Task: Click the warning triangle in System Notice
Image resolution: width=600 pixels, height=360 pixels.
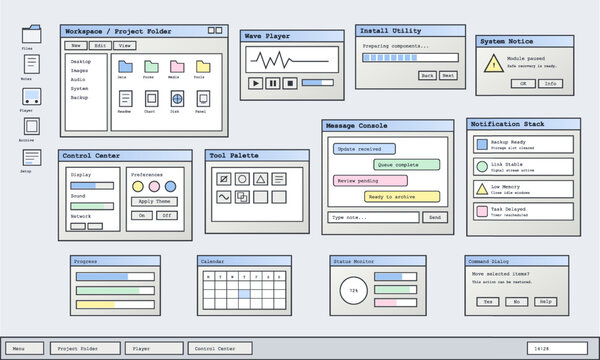Action: point(494,64)
